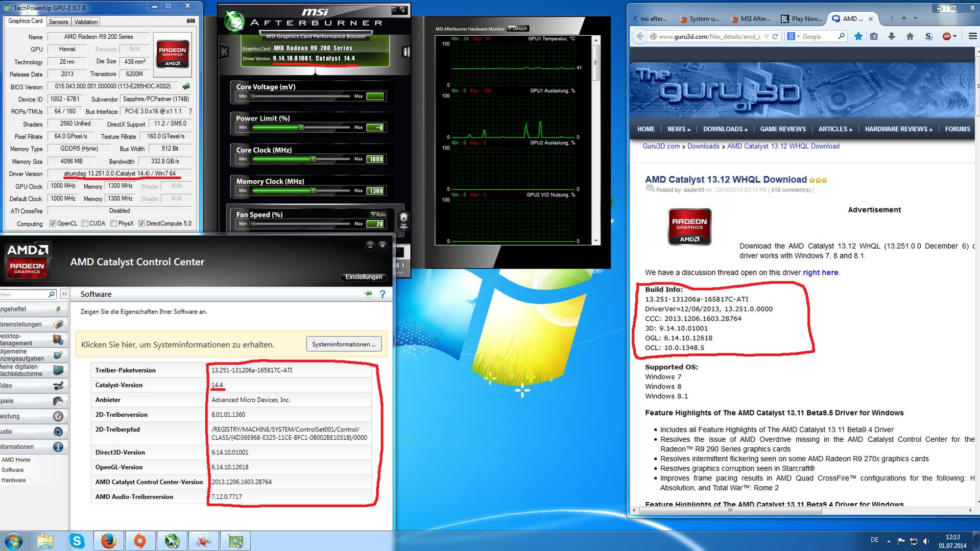
Task: Collapse the Catalyst sidebar with double-arrow button
Action: click(64, 294)
